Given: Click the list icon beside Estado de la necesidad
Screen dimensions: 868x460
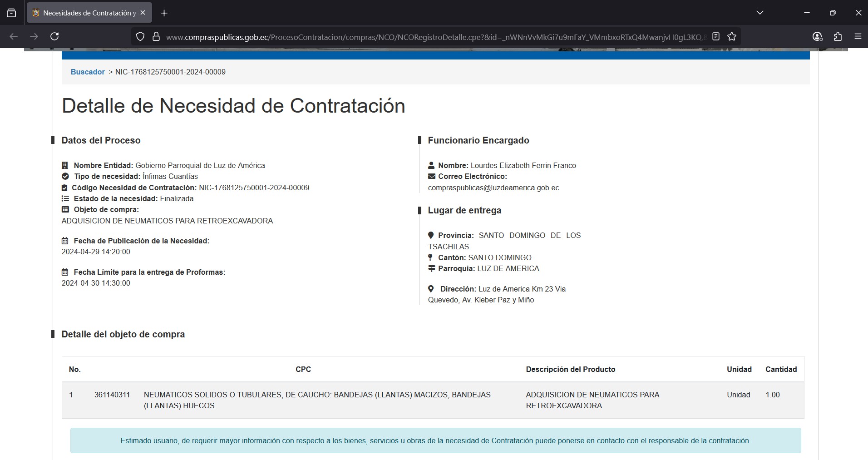Looking at the screenshot, I should [65, 198].
